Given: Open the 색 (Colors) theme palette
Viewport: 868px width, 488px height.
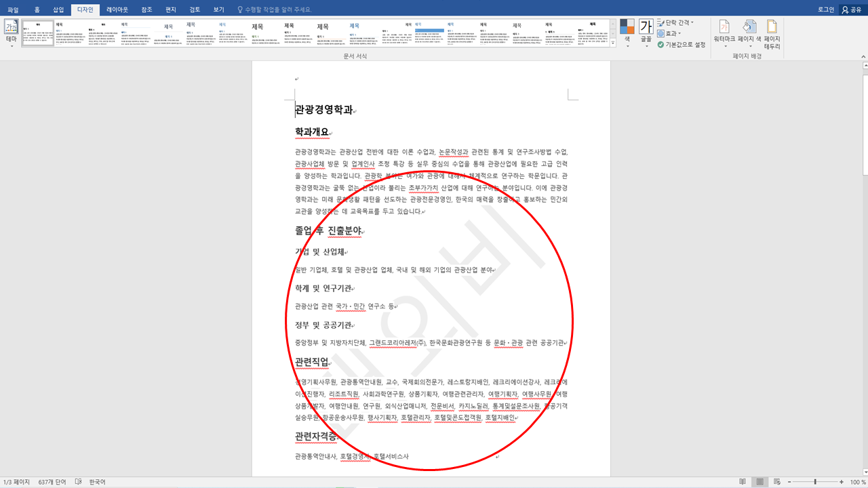Looking at the screenshot, I should click(x=627, y=33).
